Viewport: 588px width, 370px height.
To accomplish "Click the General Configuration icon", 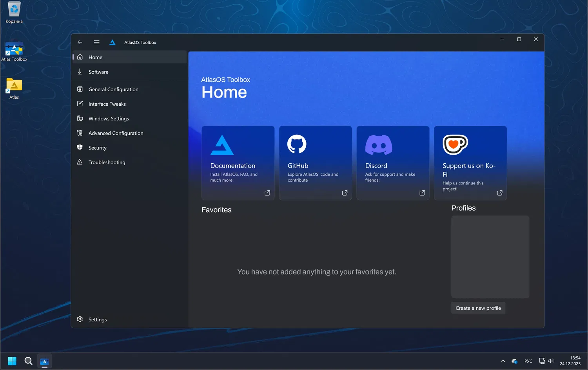I will (x=80, y=89).
